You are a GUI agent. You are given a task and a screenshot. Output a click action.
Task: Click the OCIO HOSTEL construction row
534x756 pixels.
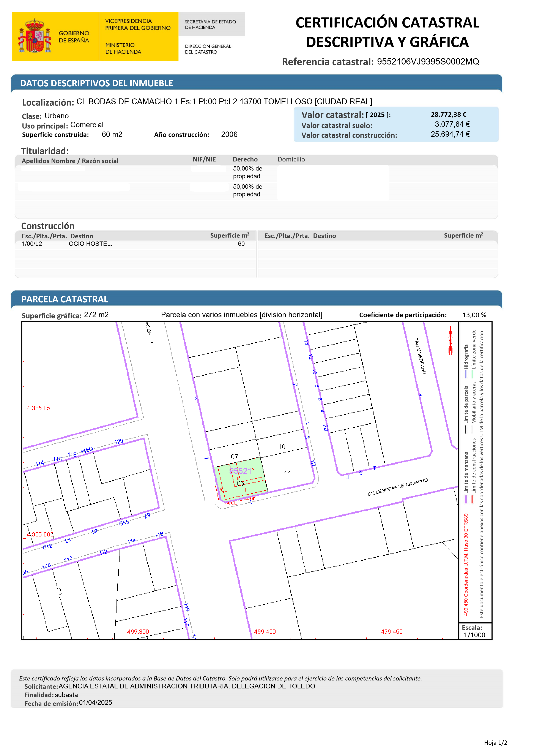point(90,244)
